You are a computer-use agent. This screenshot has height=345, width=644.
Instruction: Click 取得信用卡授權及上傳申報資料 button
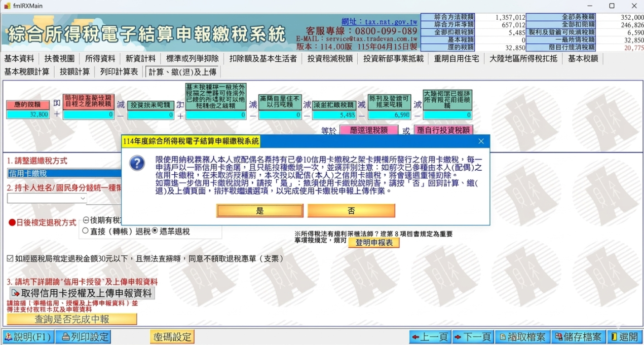click(82, 293)
